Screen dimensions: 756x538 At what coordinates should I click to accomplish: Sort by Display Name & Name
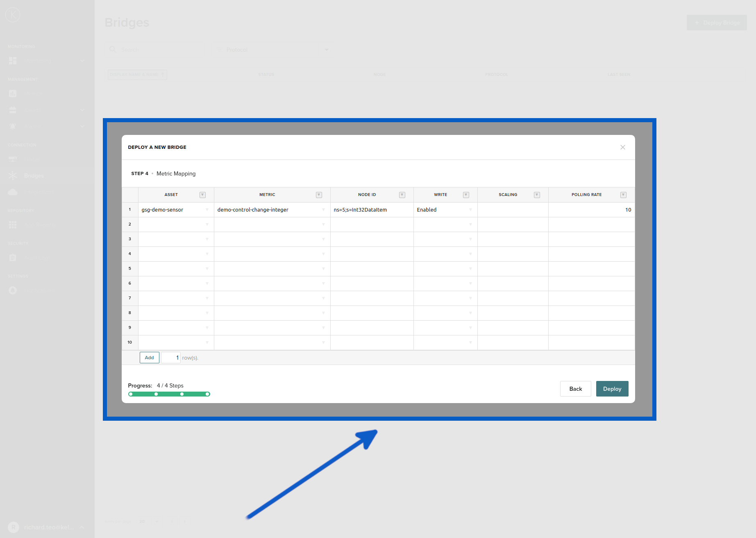coord(137,74)
